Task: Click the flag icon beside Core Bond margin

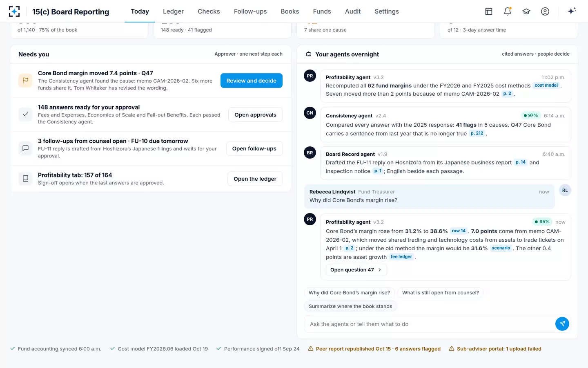Action: [x=25, y=81]
